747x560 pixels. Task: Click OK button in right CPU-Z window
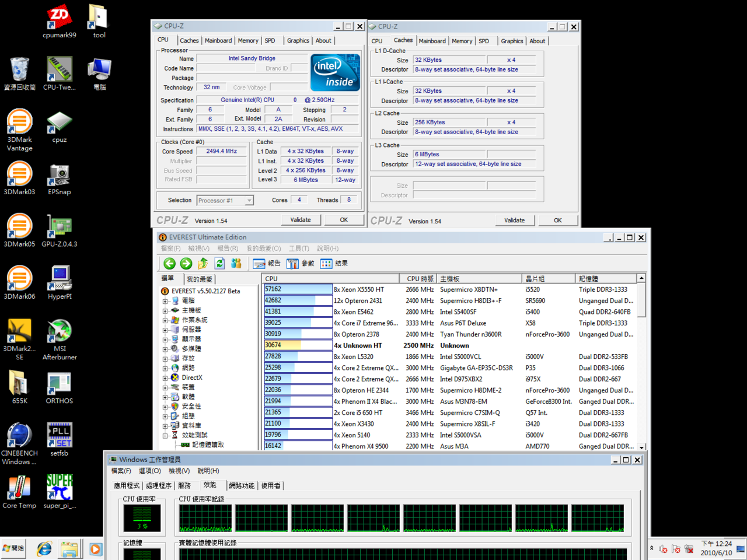[558, 220]
